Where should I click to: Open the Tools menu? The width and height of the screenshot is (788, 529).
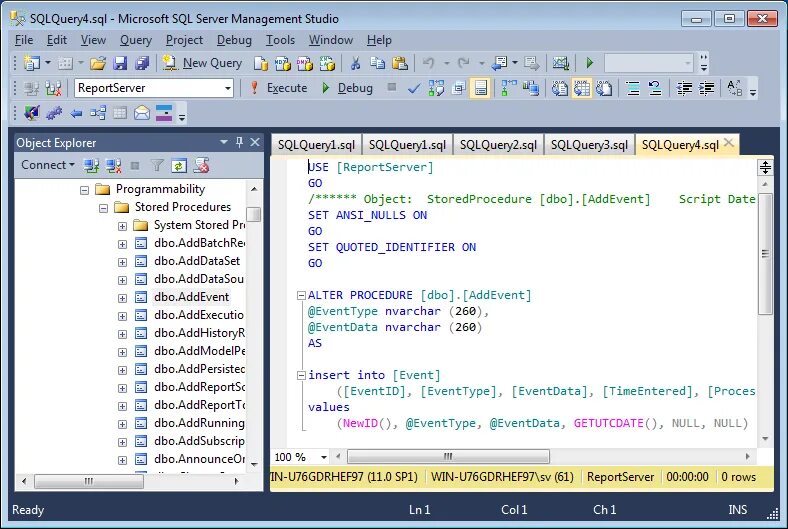tap(280, 40)
